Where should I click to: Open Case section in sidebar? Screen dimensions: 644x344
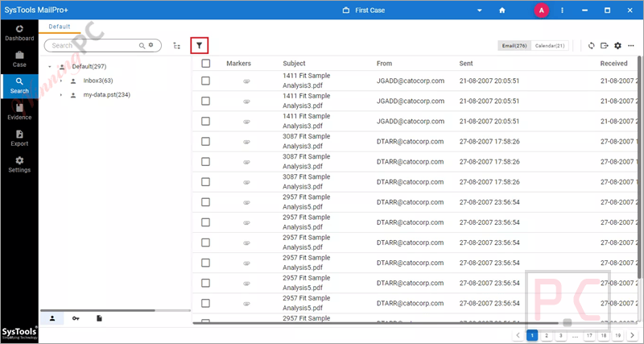(19, 60)
